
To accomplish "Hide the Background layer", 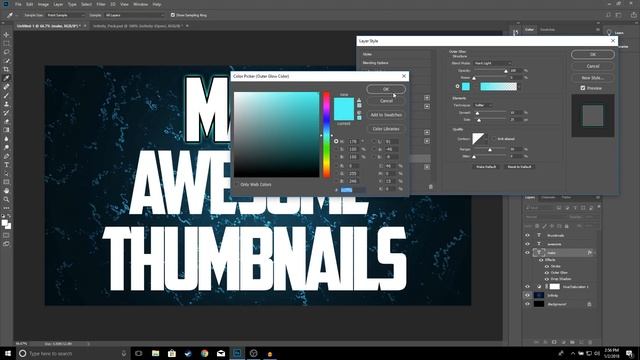I will pyautogui.click(x=527, y=304).
